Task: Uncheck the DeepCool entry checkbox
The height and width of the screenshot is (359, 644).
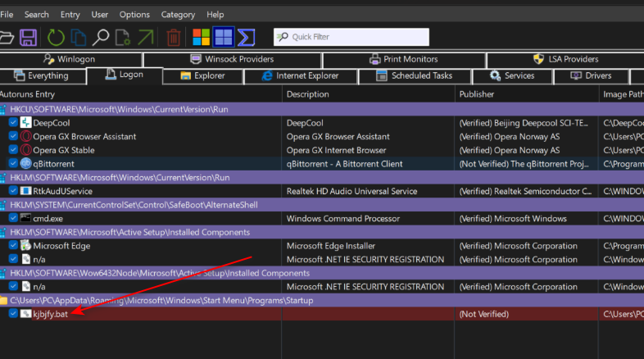Action: (13, 122)
